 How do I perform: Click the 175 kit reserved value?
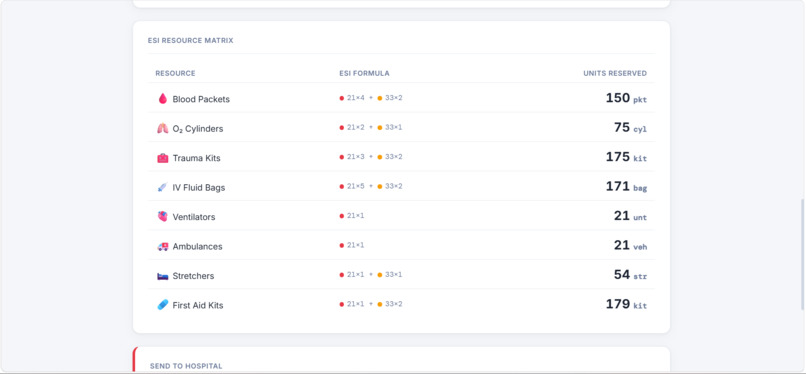[x=626, y=157]
